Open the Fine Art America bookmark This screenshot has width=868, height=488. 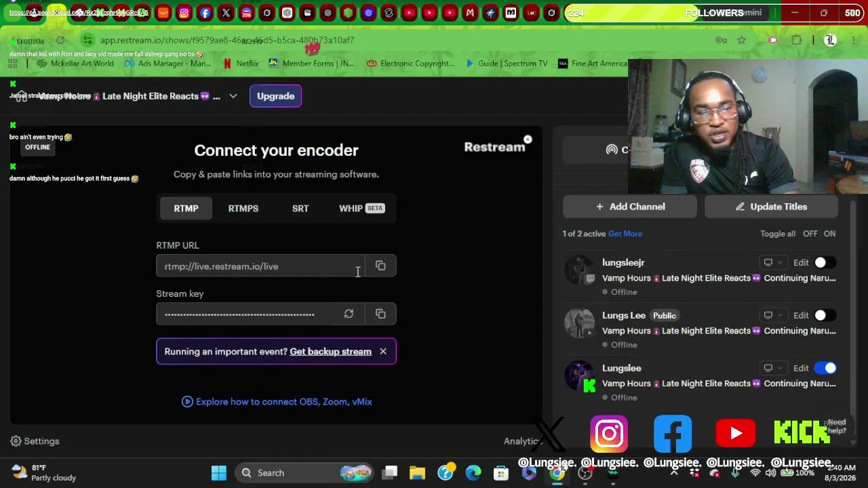click(x=593, y=63)
